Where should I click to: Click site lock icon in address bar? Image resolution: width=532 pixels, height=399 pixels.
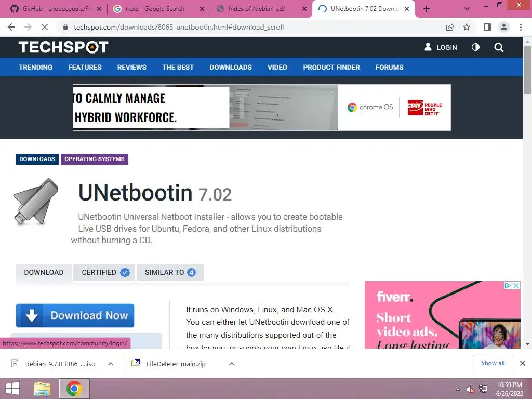(65, 27)
